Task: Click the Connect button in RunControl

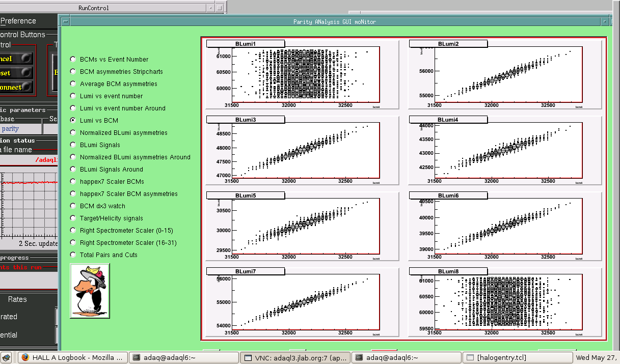Action: [16, 87]
